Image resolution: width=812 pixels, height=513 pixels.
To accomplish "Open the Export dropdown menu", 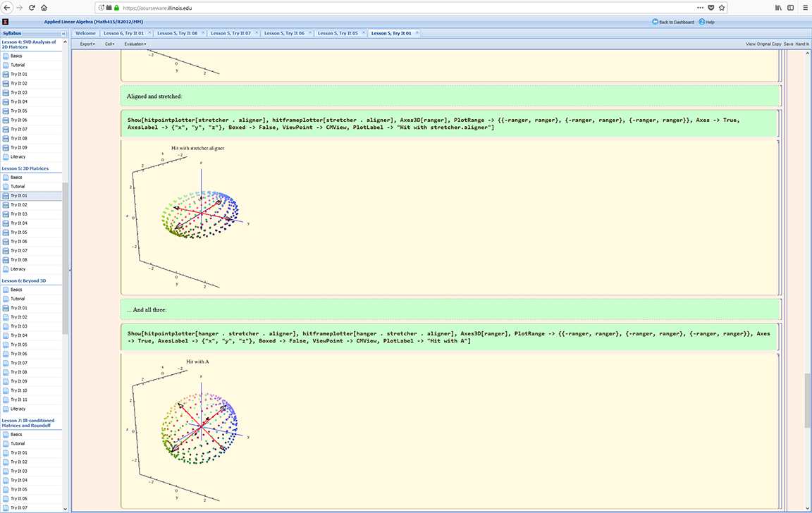I will (x=87, y=44).
